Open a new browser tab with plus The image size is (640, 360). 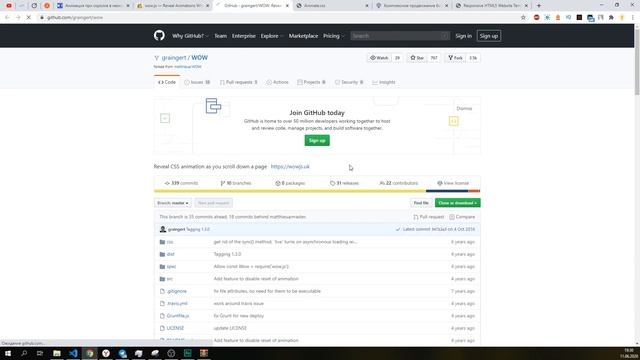(x=539, y=6)
